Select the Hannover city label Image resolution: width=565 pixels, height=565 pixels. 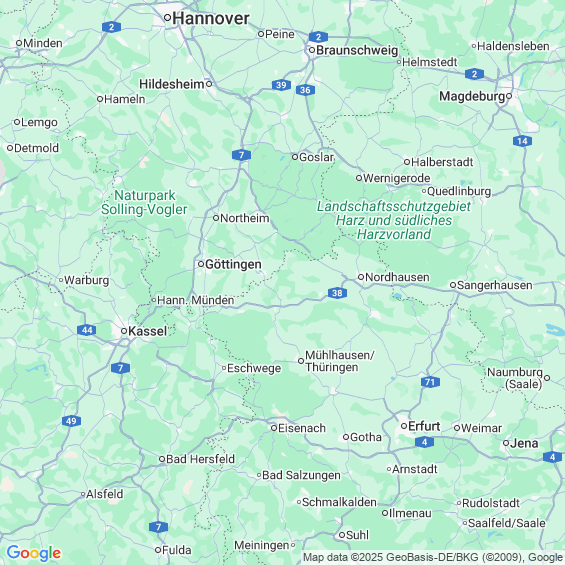coord(211,18)
